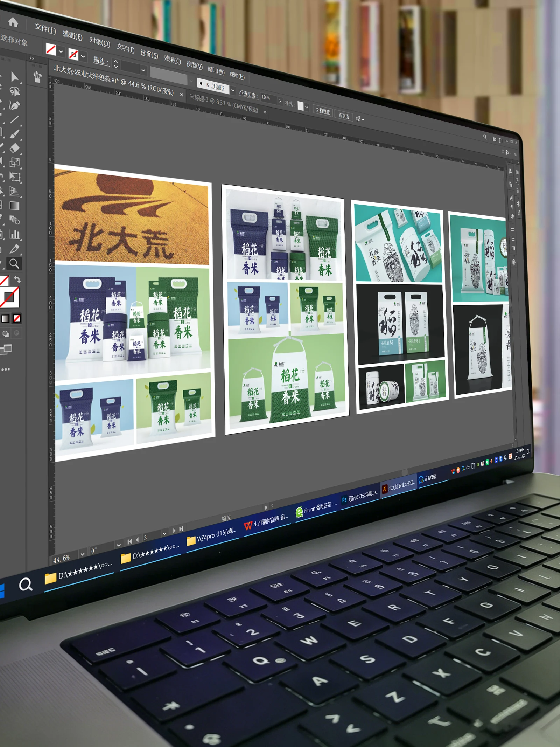Screen dimensions: 560x747
Task: Select the Free Transform tool
Action: click(x=15, y=177)
